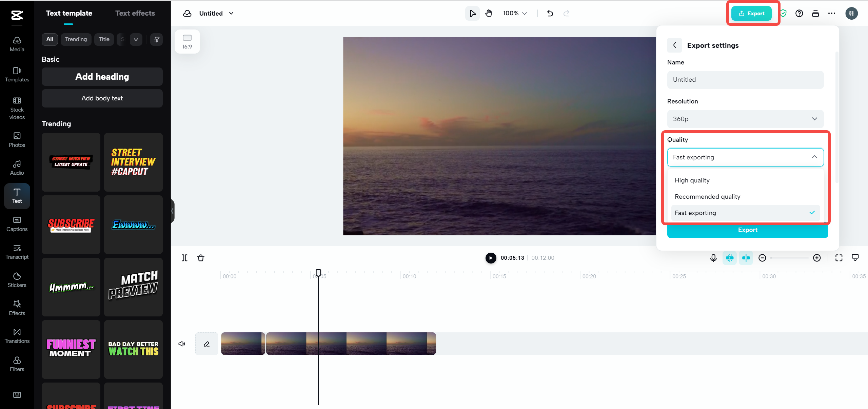Mute the video track audio
Image resolution: width=868 pixels, height=409 pixels.
pos(181,344)
